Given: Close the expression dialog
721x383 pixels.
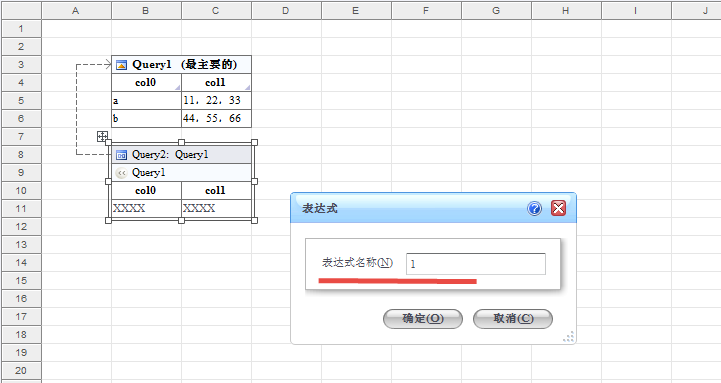Looking at the screenshot, I should [x=558, y=209].
